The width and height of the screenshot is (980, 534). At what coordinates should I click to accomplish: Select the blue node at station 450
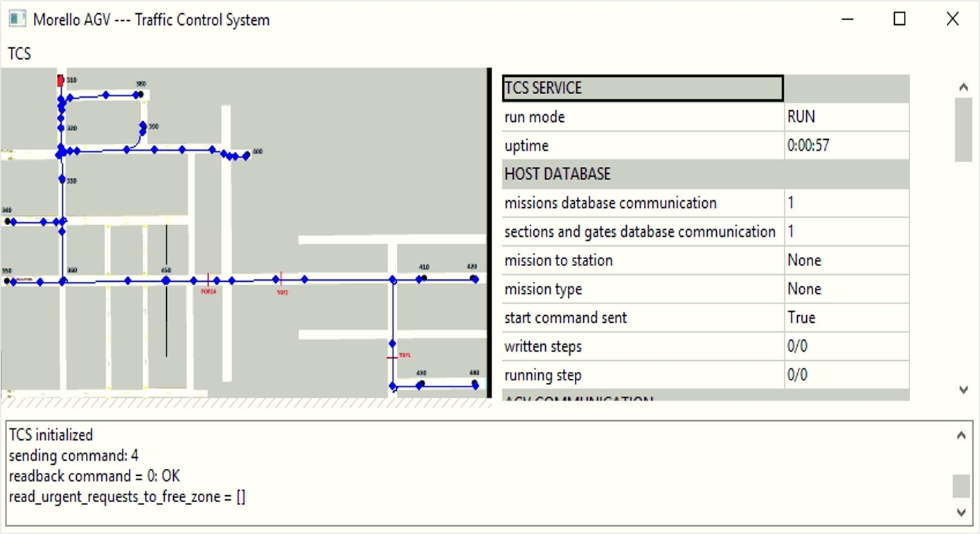[166, 281]
